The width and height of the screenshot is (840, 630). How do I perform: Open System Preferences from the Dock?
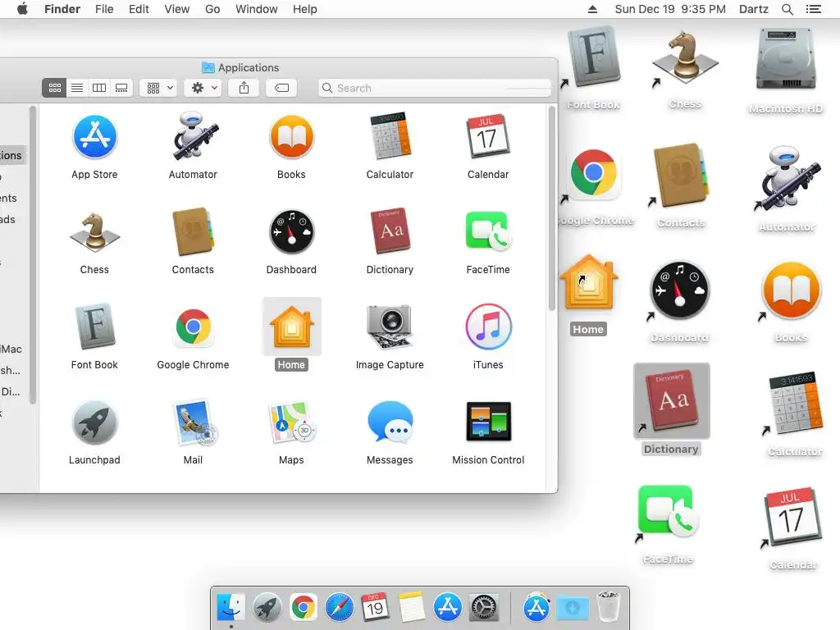(484, 608)
